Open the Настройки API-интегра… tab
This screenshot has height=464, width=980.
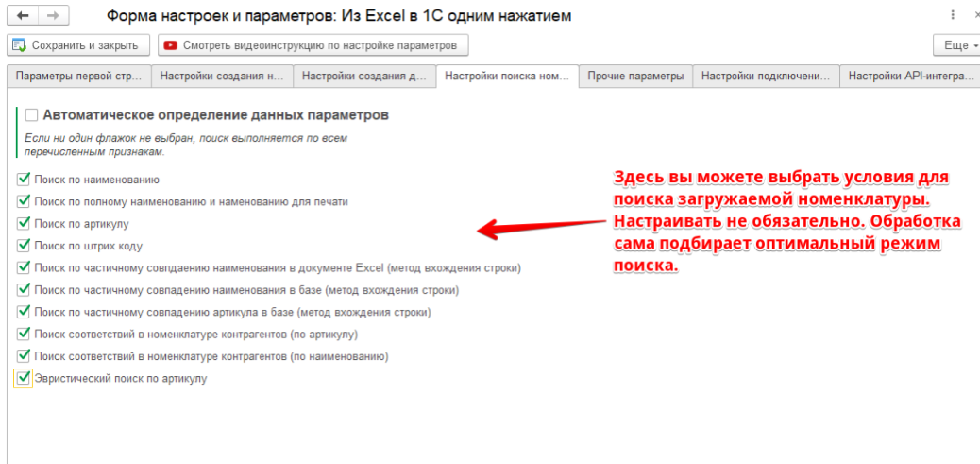coord(911,77)
